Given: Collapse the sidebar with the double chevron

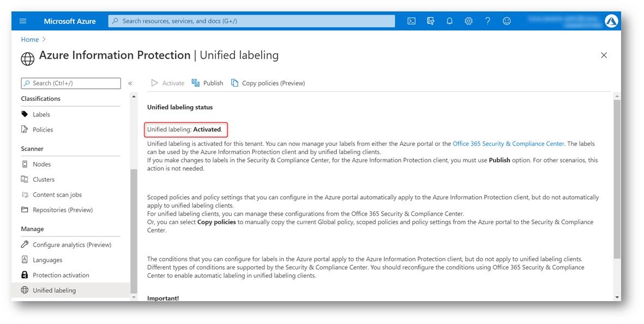Looking at the screenshot, I should click(130, 83).
